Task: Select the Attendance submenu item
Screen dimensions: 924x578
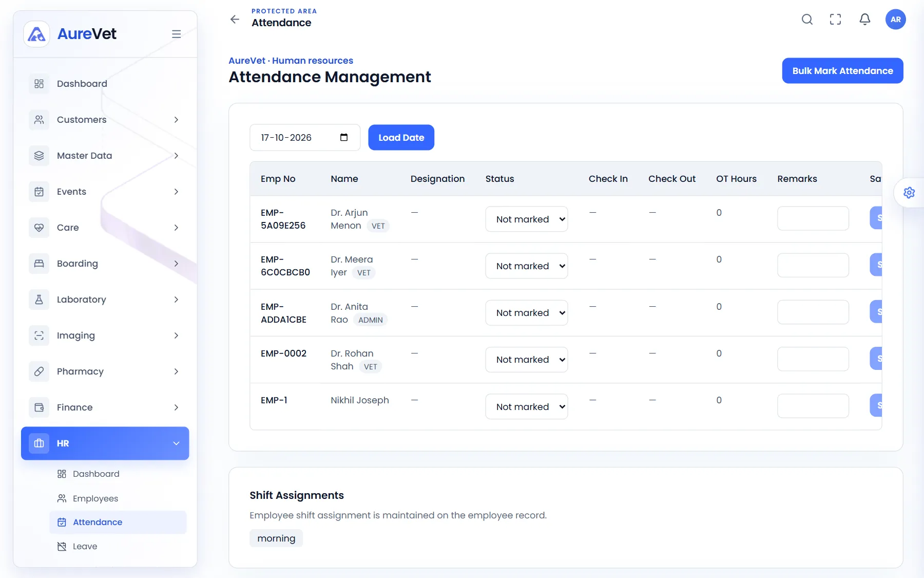Action: tap(118, 522)
